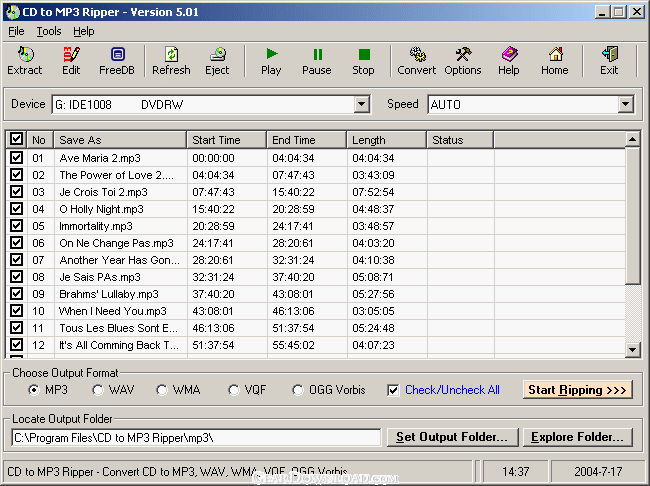The image size is (650, 486).
Task: Query FreeDB for track names
Action: click(117, 61)
